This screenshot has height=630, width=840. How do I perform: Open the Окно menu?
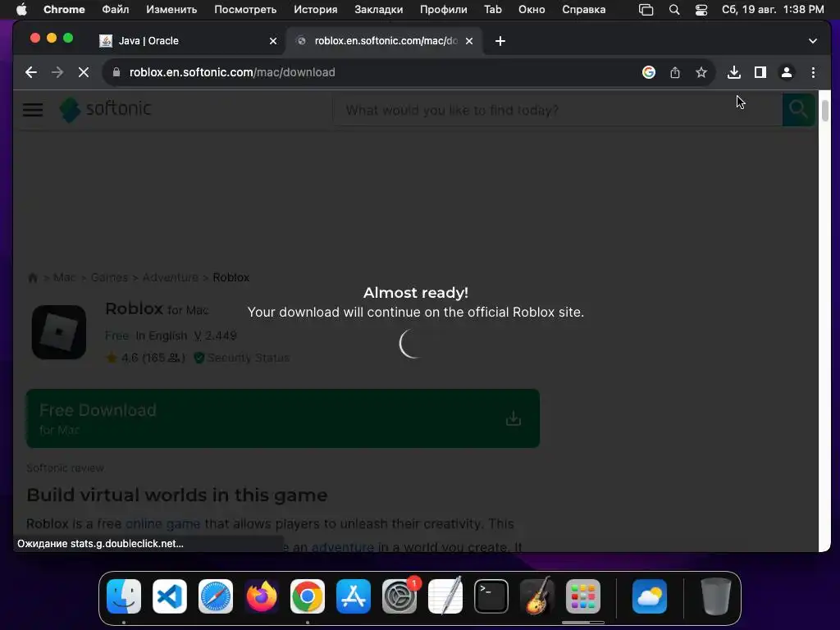(x=532, y=10)
